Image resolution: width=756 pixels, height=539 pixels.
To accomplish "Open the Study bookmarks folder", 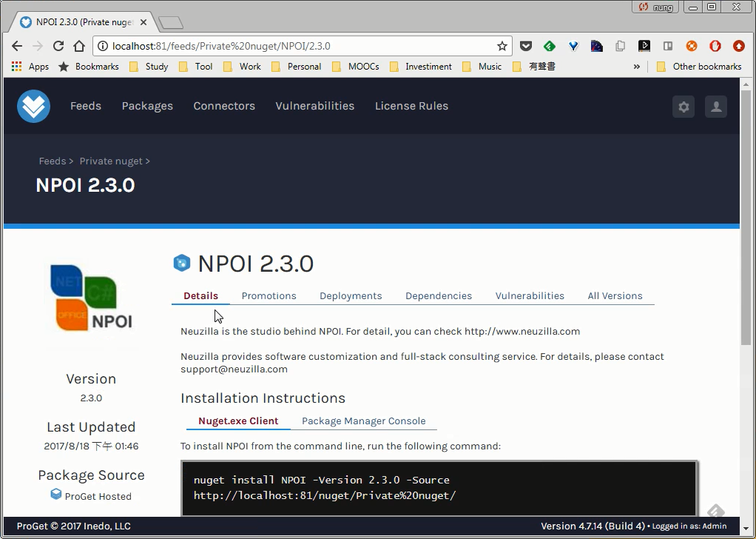I will click(x=149, y=66).
